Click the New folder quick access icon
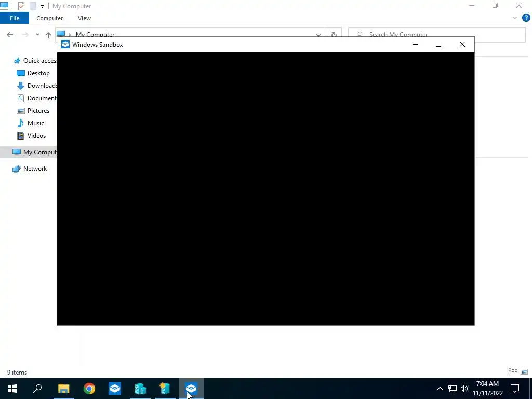The width and height of the screenshot is (532, 399). 33,6
